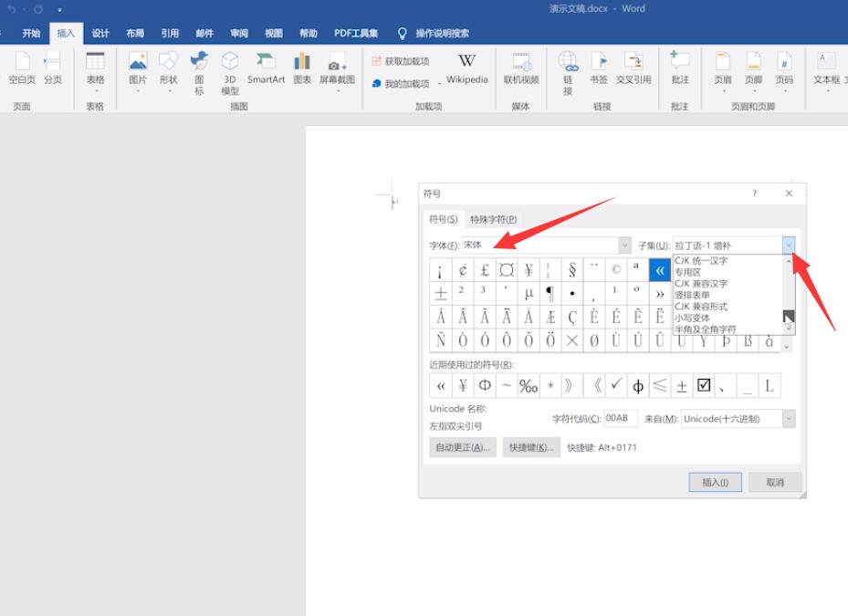The height and width of the screenshot is (616, 848).
Task: Pick the check mark ✓ recent symbol
Action: [x=616, y=386]
